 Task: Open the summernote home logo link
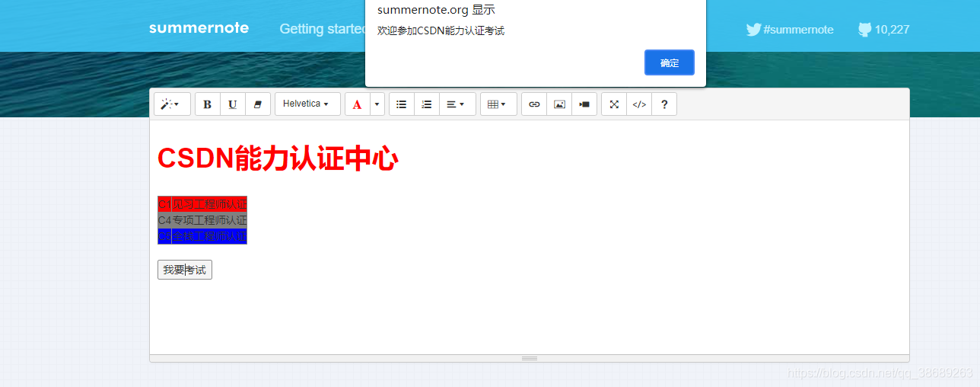click(x=199, y=28)
